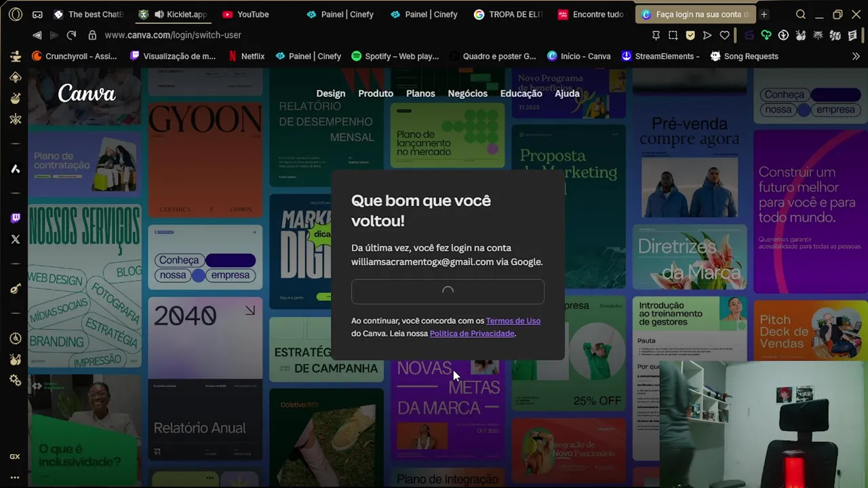
Task: Open tab search magnifier icon
Action: tap(801, 14)
